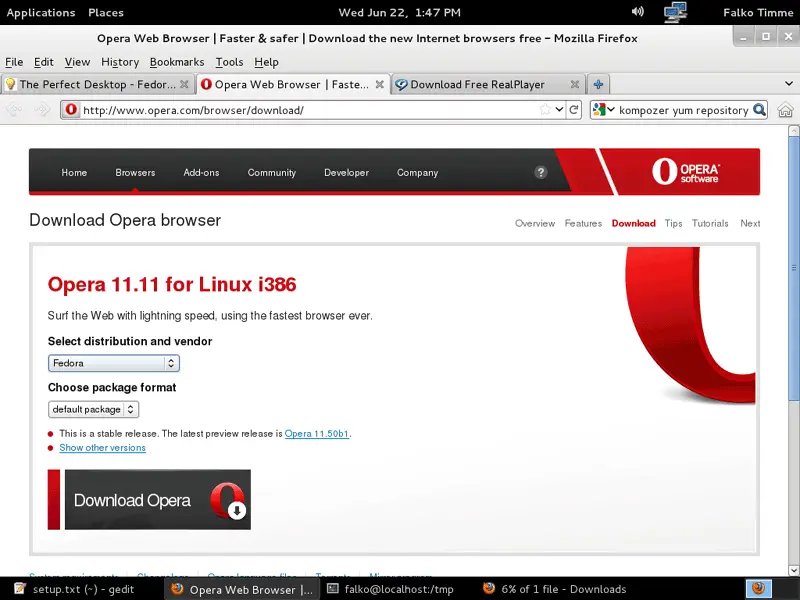Open address bar history dropdown arrow

(559, 110)
